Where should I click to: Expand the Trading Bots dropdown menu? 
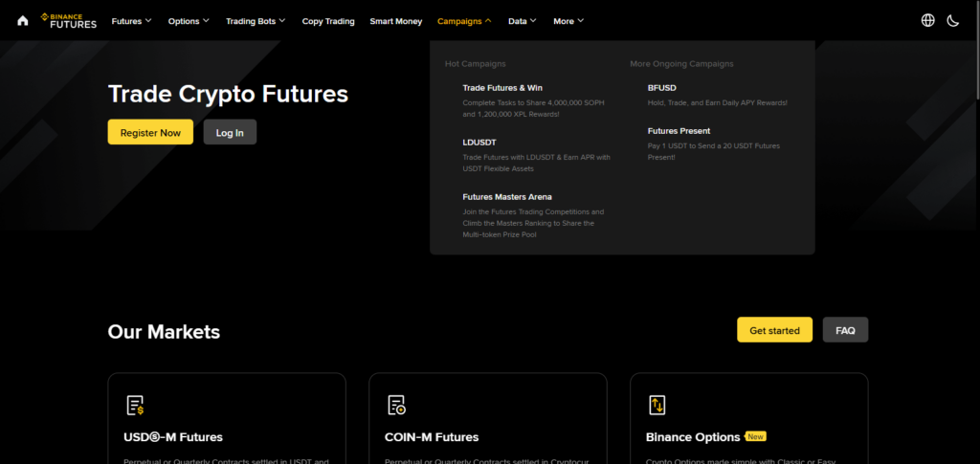[x=256, y=21]
